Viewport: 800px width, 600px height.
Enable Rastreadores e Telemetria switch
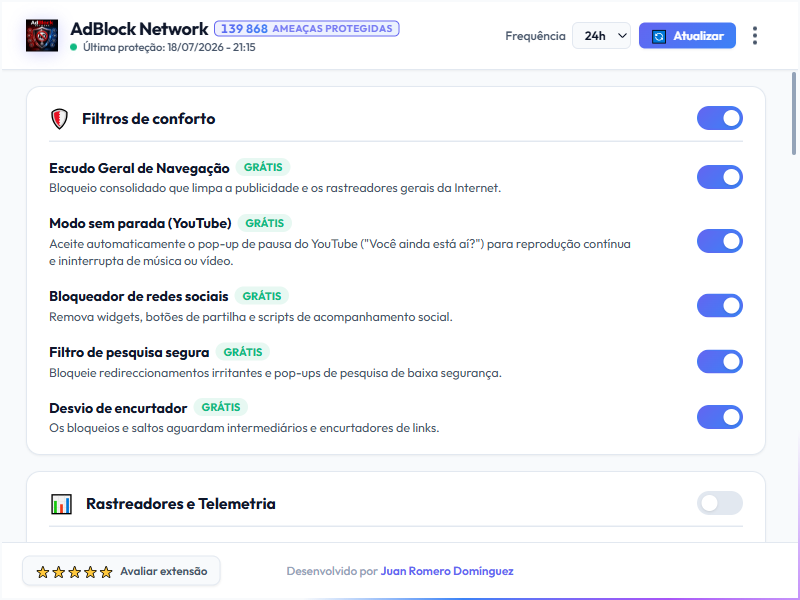[x=719, y=503]
